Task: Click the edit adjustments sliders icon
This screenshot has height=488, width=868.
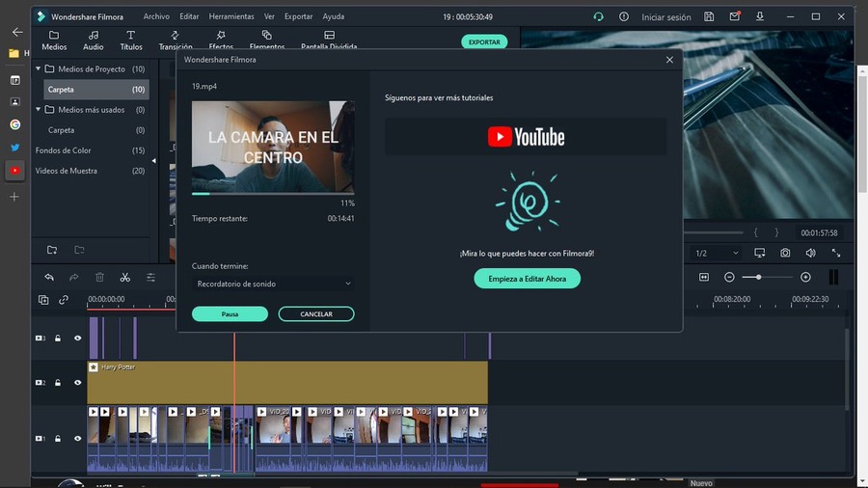Action: tap(150, 277)
